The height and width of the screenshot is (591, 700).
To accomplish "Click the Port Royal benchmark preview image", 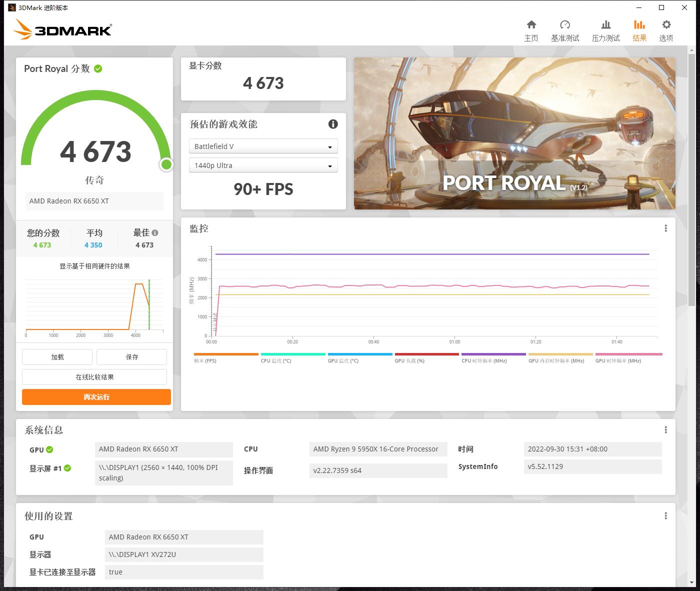I will pos(514,133).
